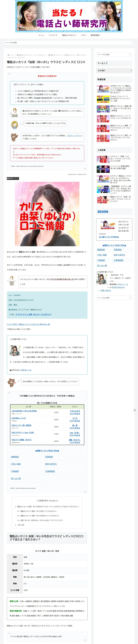The image size is (138, 644).
Task: Open the ランキング menu item
Action: [53, 35]
